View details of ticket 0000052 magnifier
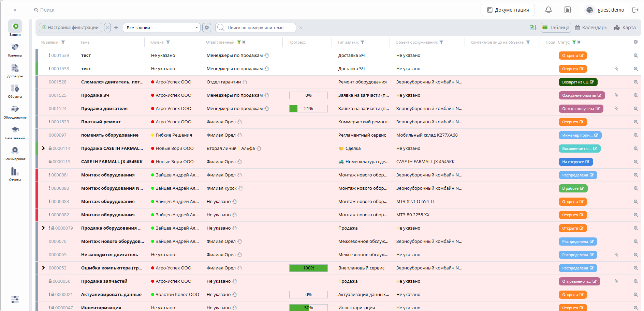This screenshot has width=644, height=311. pos(636,268)
